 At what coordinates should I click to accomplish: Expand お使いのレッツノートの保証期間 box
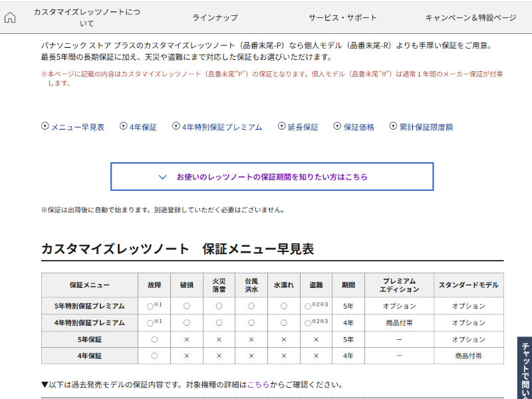point(272,177)
